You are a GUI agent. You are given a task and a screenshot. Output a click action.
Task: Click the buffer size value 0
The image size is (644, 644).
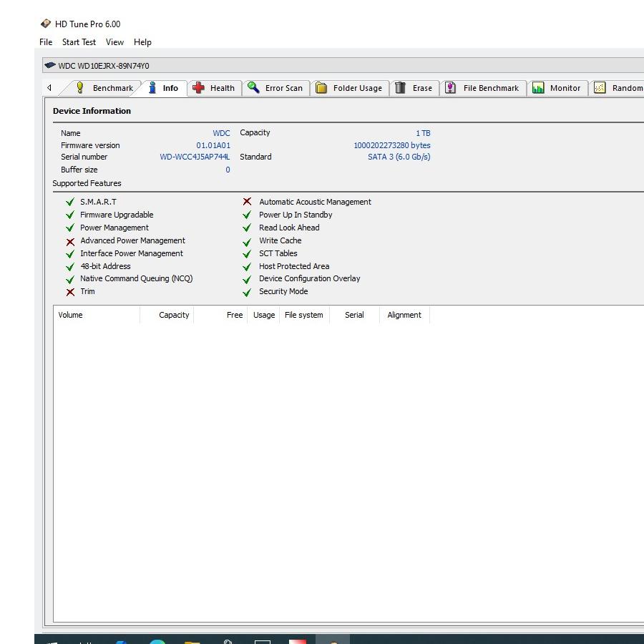pyautogui.click(x=228, y=170)
